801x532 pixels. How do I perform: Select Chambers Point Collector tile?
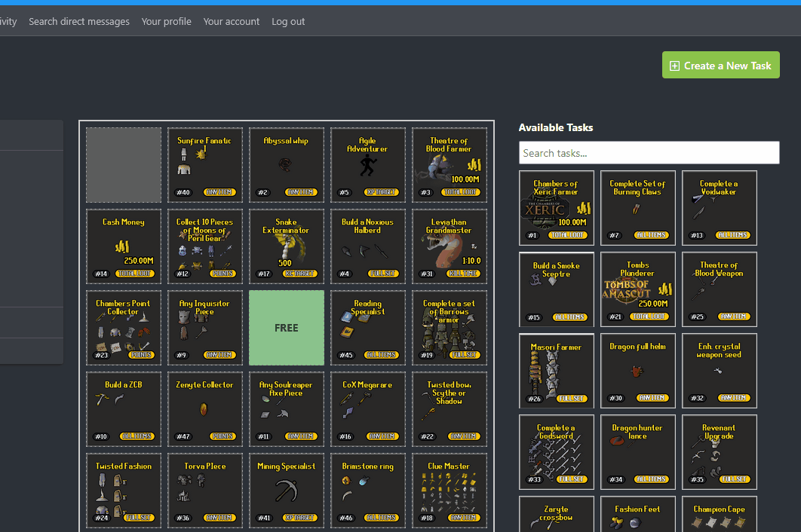click(x=124, y=328)
